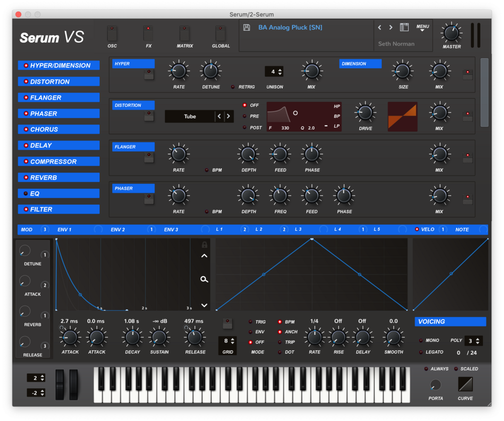Click the Phaser PHASE knob
The height and width of the screenshot is (421, 504).
[x=344, y=196]
